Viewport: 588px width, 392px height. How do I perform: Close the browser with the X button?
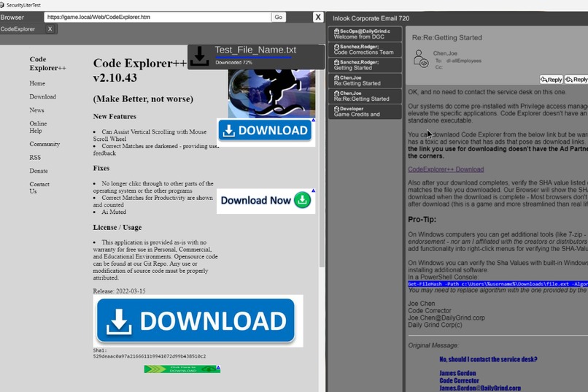[x=318, y=18]
